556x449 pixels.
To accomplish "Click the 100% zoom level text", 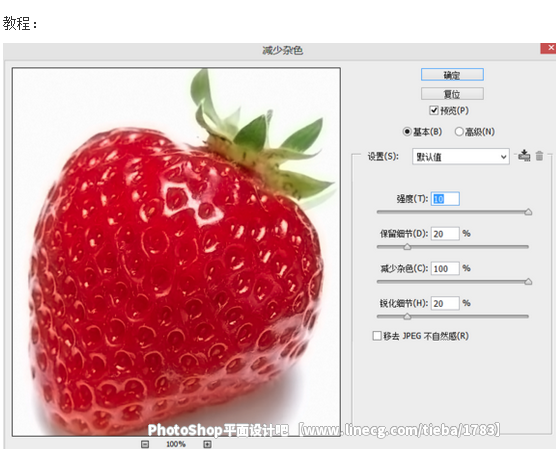I will (x=176, y=444).
